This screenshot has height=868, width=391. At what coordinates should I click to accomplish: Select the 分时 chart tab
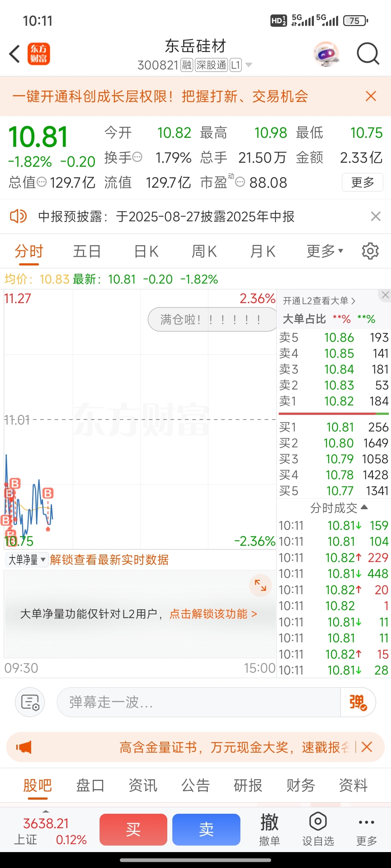point(29,251)
